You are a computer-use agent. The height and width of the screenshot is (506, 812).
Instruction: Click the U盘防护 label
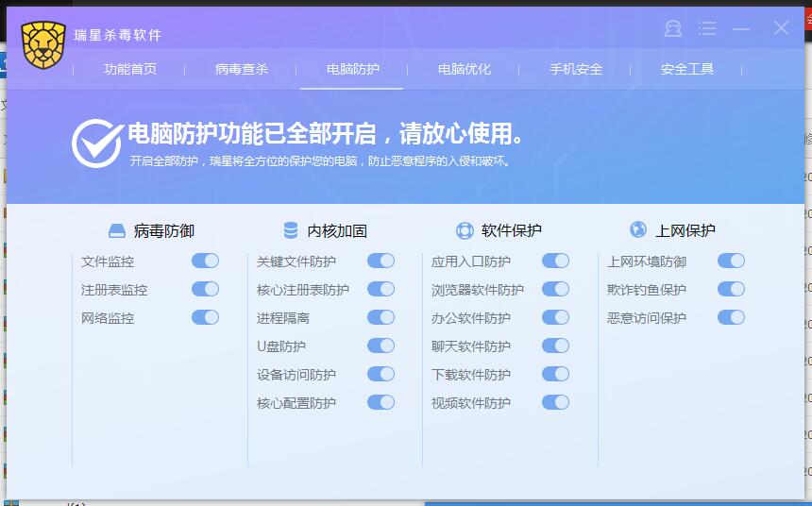[281, 346]
